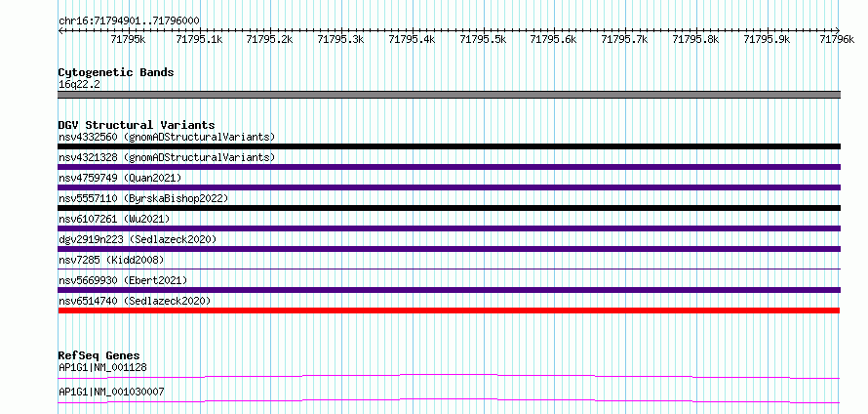Click the RefSeq Genes track title

coord(99,355)
